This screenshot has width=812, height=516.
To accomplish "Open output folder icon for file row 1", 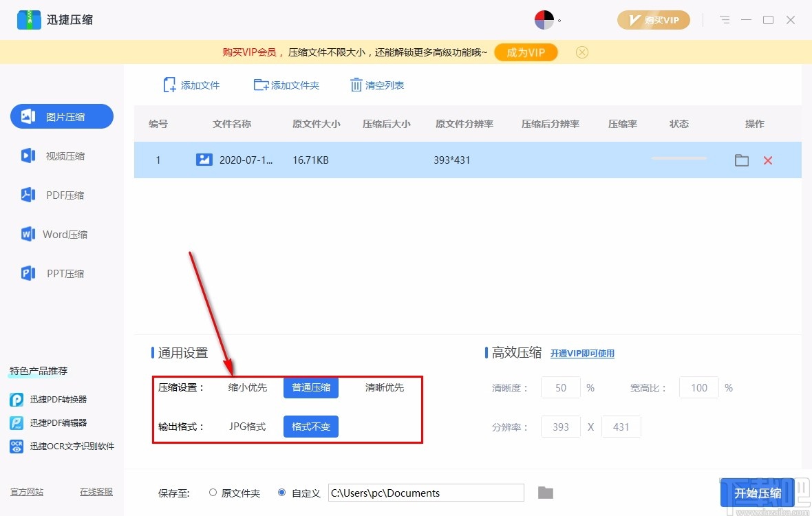I will (x=741, y=160).
